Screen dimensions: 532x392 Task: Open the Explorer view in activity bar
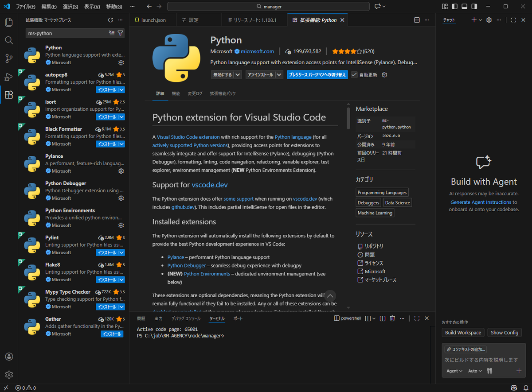[9, 22]
